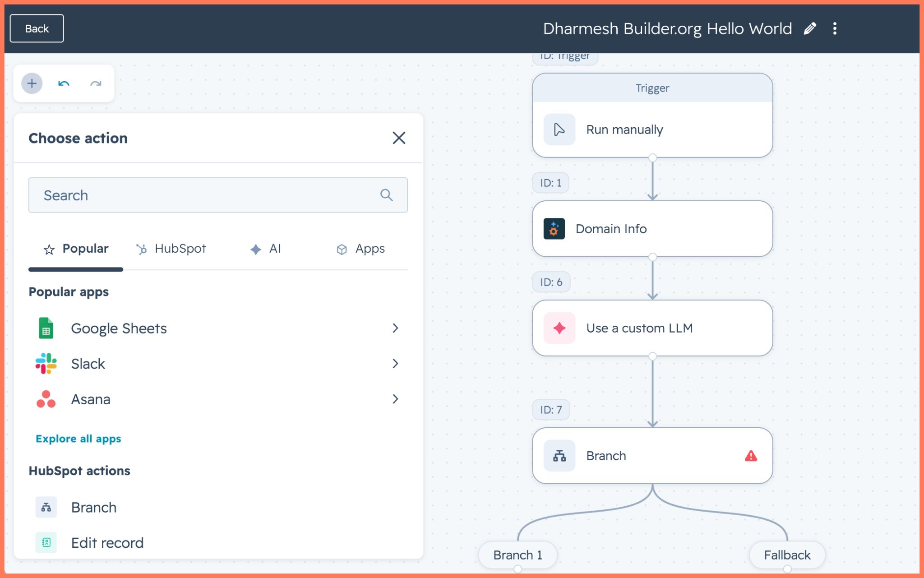This screenshot has width=924, height=578.
Task: Click the ID: 7 badge
Action: pyautogui.click(x=551, y=410)
